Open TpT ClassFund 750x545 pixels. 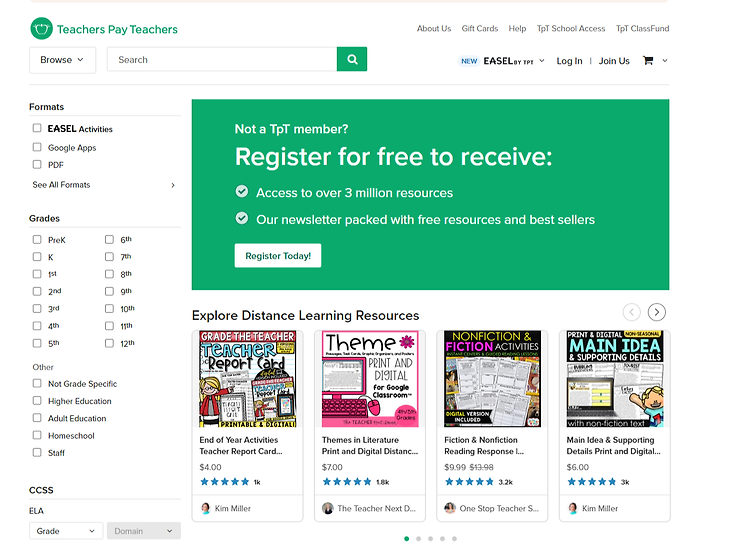(x=642, y=29)
